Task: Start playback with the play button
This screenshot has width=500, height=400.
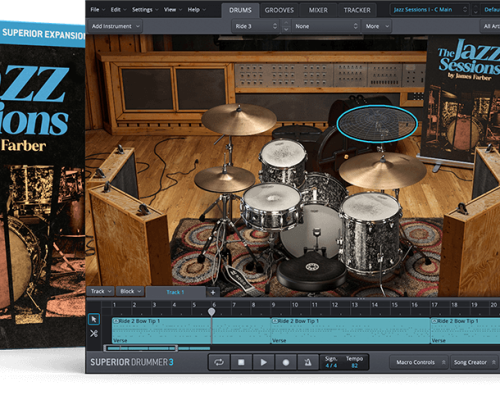Action: pos(263,362)
